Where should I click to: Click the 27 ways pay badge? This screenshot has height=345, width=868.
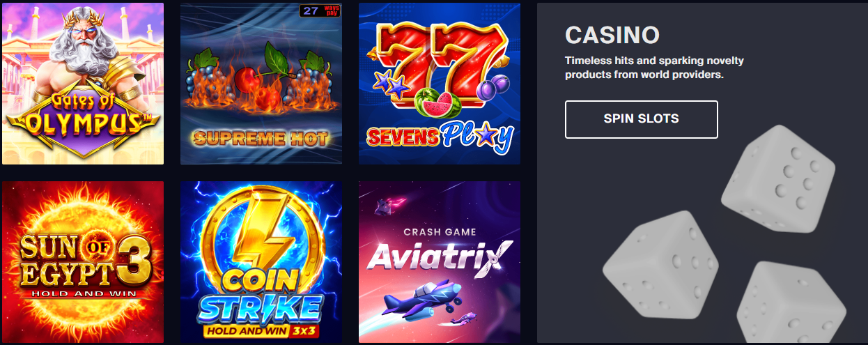click(x=319, y=10)
